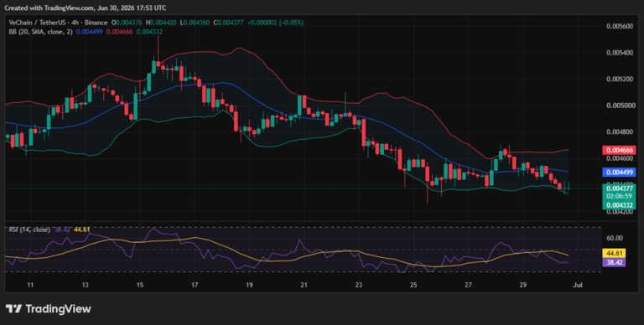The width and height of the screenshot is (644, 325).
Task: Click the TradingView logo in the footer
Action: [x=48, y=309]
